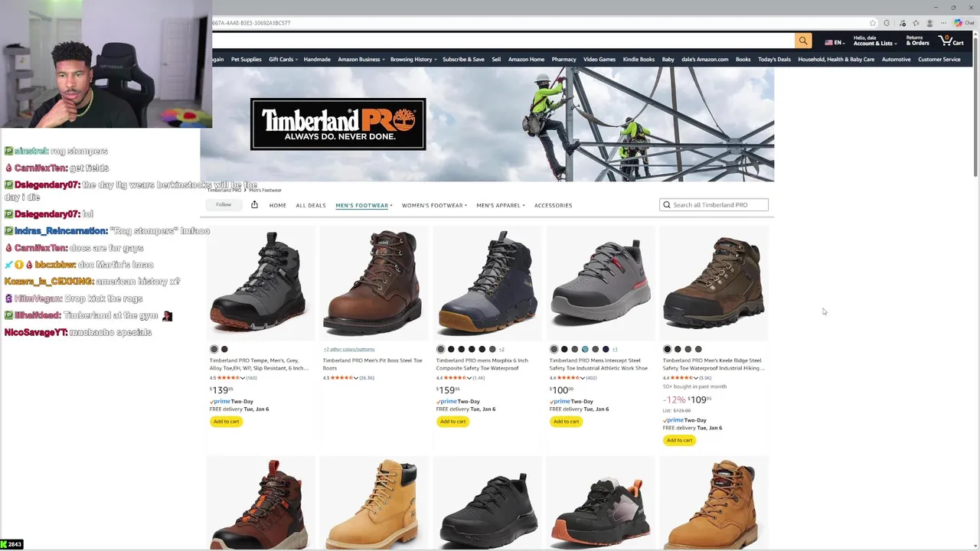The width and height of the screenshot is (980, 551).
Task: Select teal color swatch on Intercept shoe
Action: [585, 349]
